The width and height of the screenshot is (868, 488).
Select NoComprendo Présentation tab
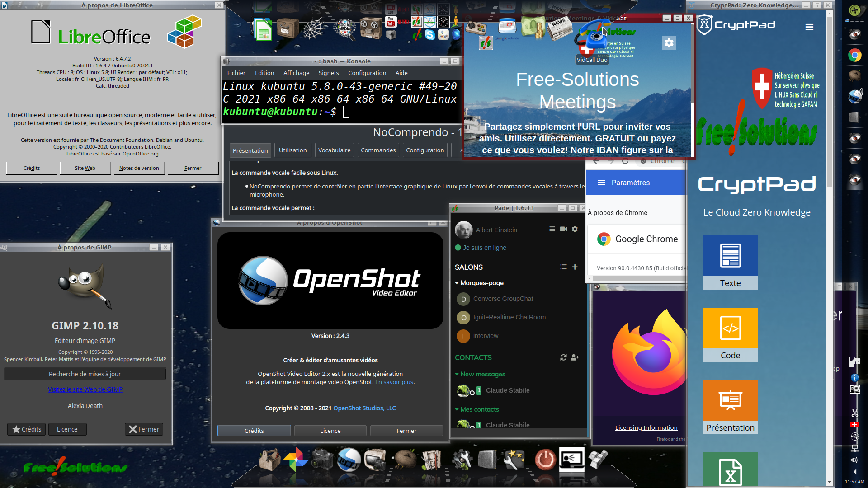(x=250, y=150)
